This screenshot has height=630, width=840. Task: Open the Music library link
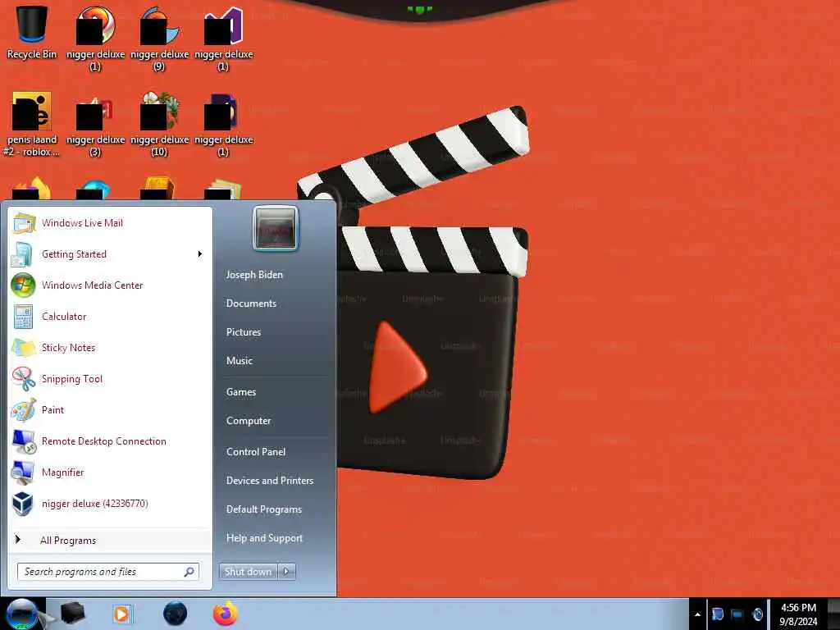(x=240, y=361)
